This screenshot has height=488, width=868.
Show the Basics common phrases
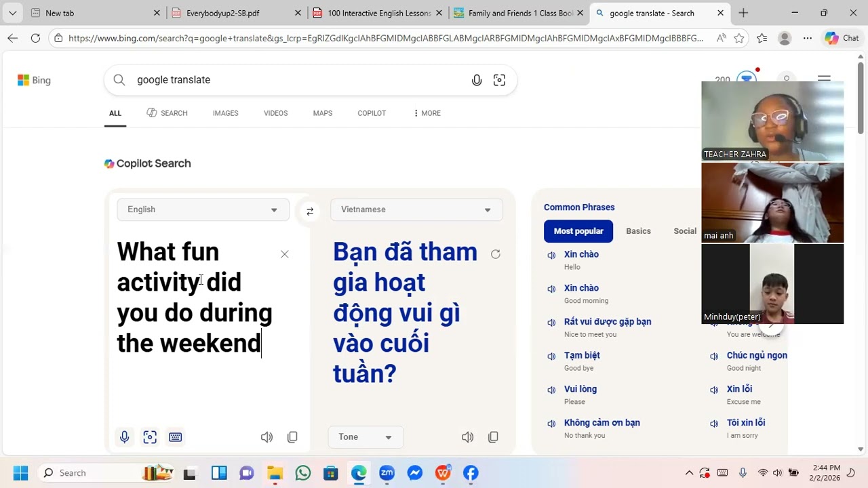[x=638, y=231]
